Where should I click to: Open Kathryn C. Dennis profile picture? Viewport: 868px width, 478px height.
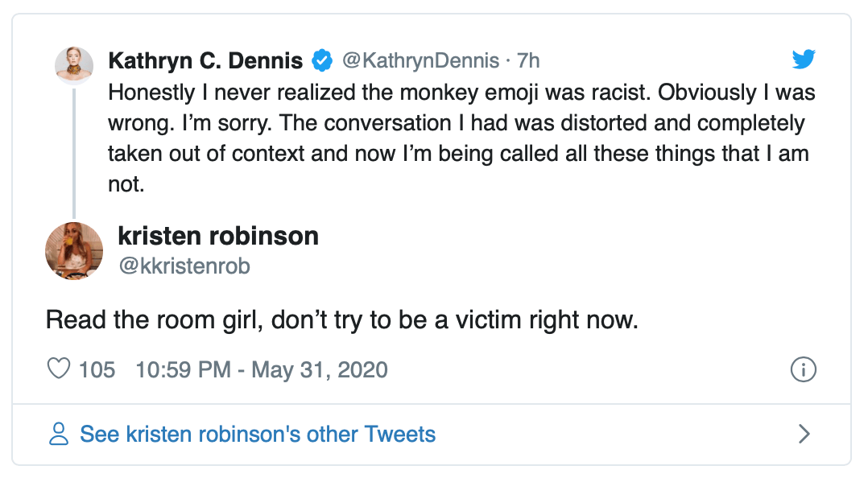click(73, 65)
